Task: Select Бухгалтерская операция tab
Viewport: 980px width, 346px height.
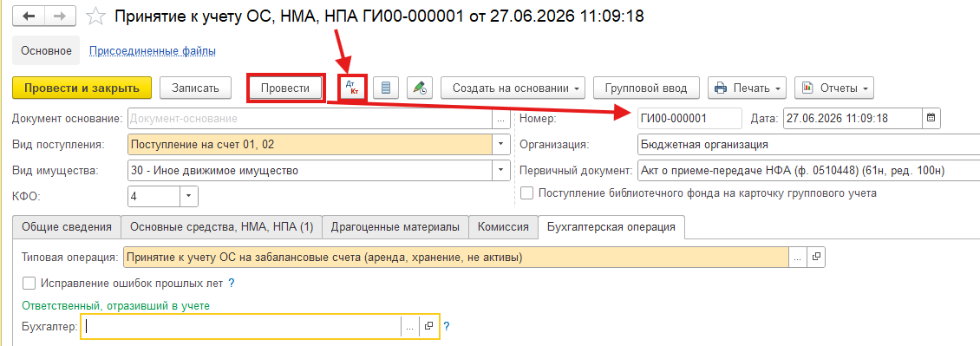Action: (611, 227)
